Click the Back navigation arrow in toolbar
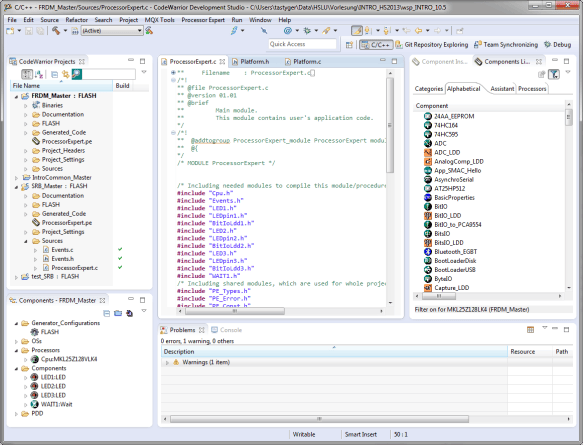 point(419,31)
